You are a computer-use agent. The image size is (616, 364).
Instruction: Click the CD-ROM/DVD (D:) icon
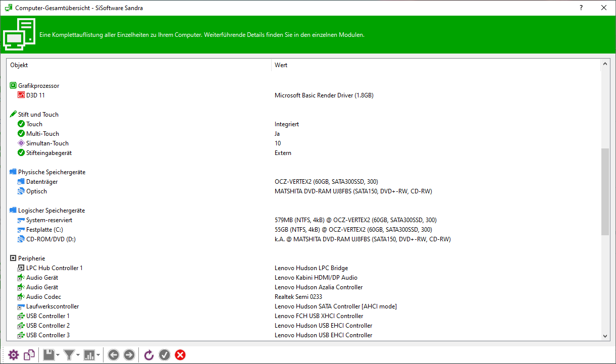[x=21, y=239]
